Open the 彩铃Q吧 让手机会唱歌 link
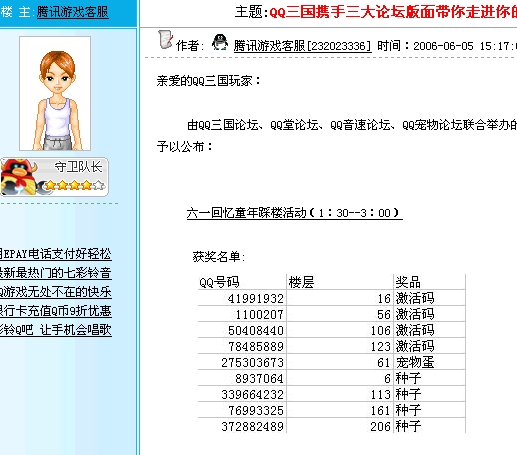The height and width of the screenshot is (455, 517). pyautogui.click(x=56, y=330)
